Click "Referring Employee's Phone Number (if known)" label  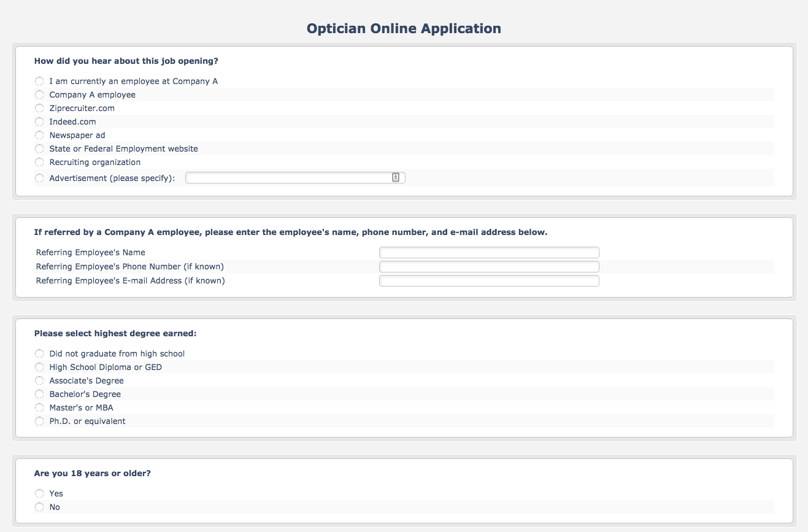pyautogui.click(x=130, y=266)
